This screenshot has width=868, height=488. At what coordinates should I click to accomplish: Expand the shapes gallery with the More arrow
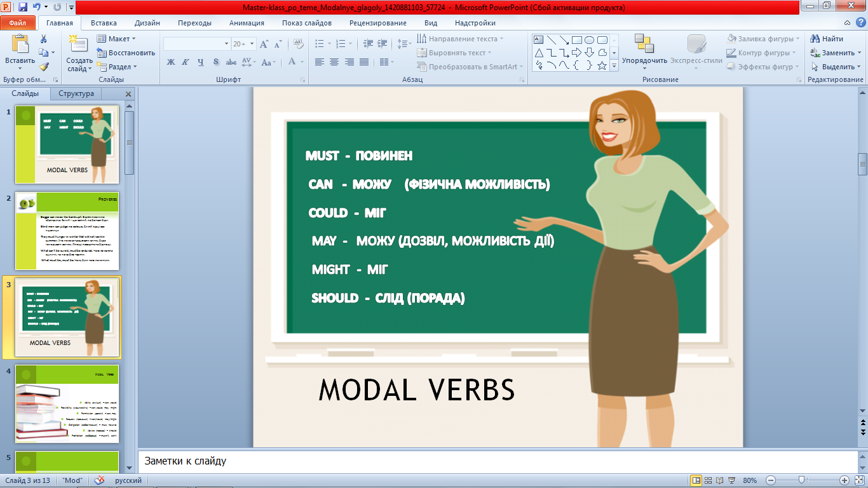click(x=614, y=65)
